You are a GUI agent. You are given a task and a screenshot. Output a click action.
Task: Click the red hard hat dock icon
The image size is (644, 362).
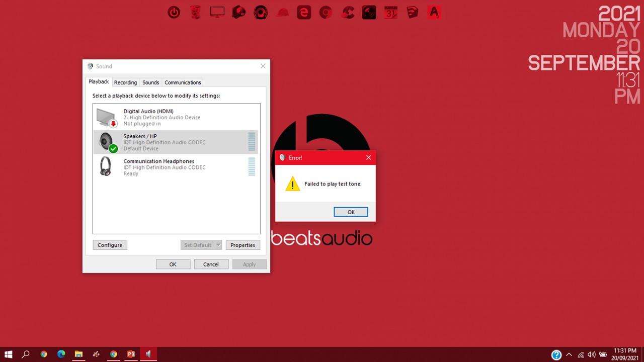point(283,12)
